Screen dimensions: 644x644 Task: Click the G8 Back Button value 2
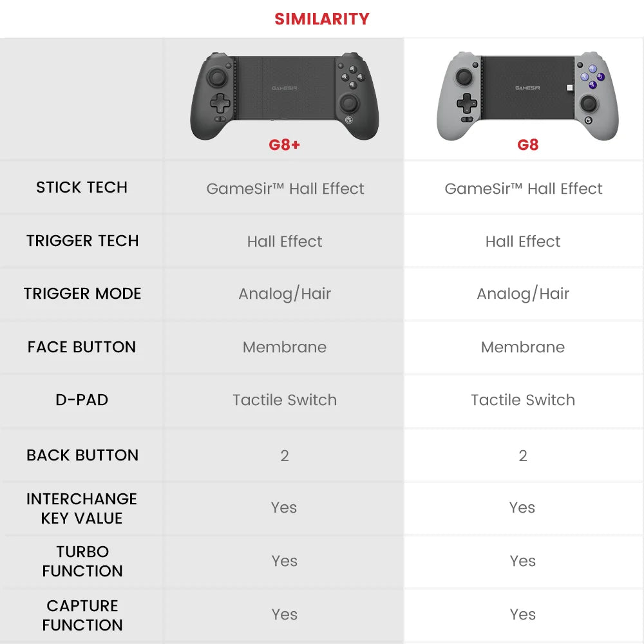(523, 456)
